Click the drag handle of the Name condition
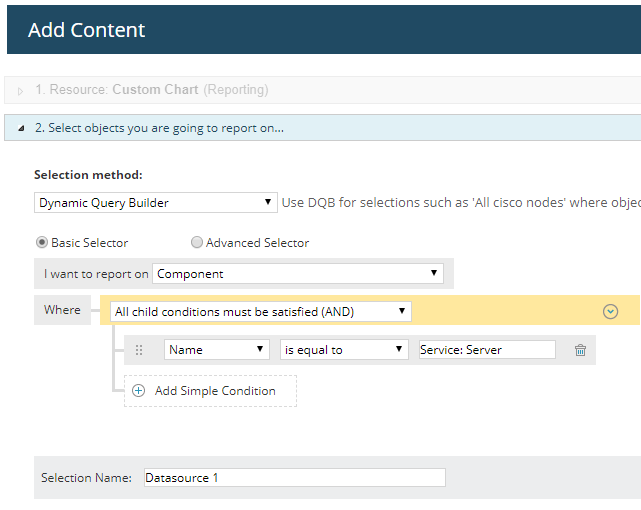Image resolution: width=641 pixels, height=510 pixels. [x=139, y=350]
